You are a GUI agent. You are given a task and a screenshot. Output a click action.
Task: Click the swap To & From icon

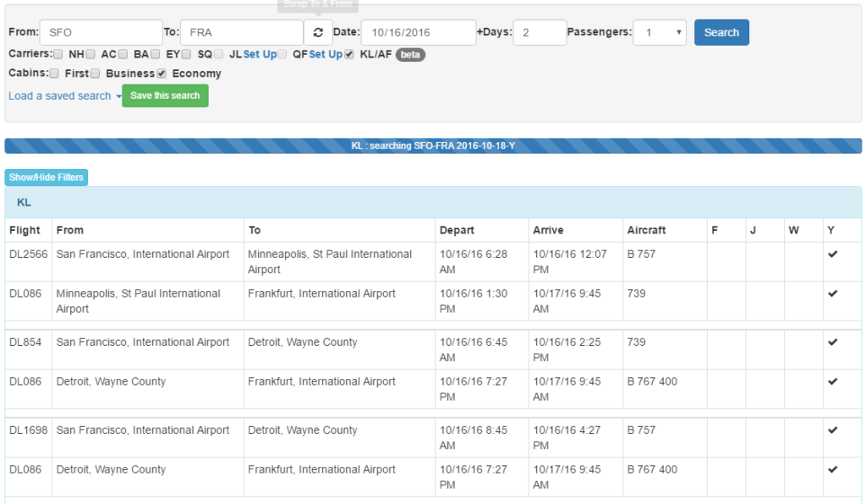317,31
